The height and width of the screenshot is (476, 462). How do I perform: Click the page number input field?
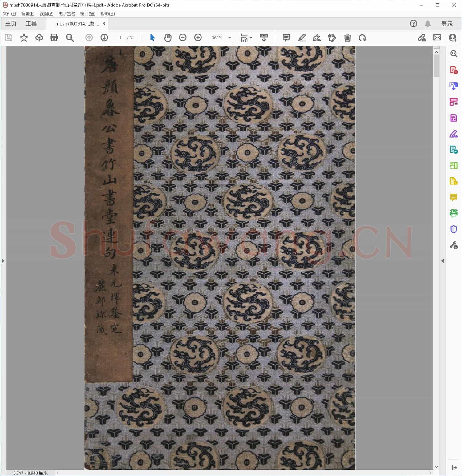tap(120, 38)
